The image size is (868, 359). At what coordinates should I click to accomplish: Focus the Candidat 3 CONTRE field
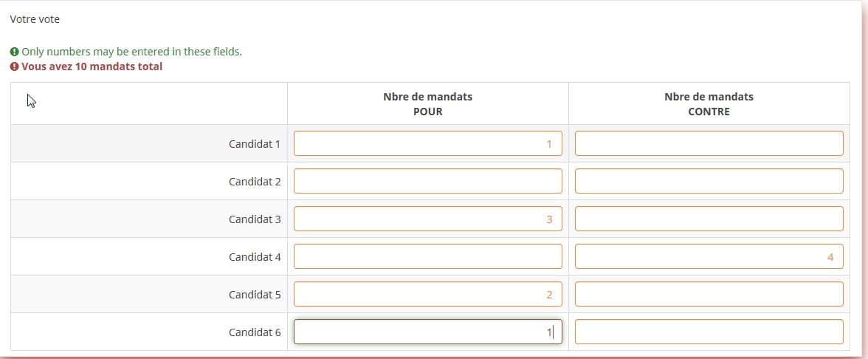(x=709, y=219)
